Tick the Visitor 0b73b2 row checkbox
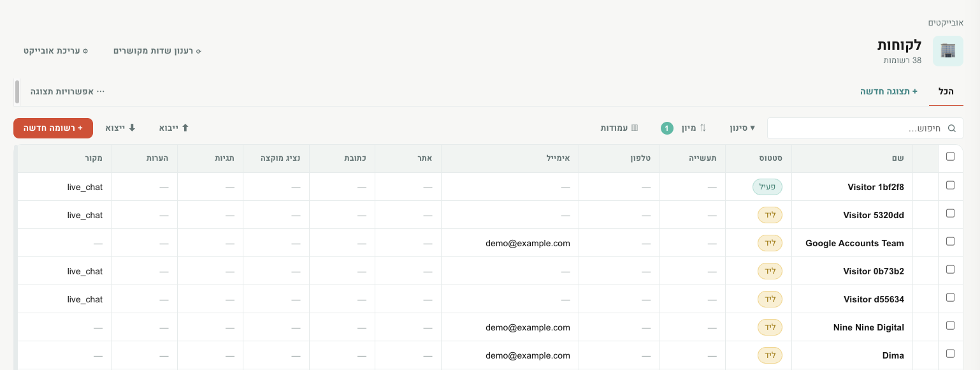The width and height of the screenshot is (980, 370). 951,270
